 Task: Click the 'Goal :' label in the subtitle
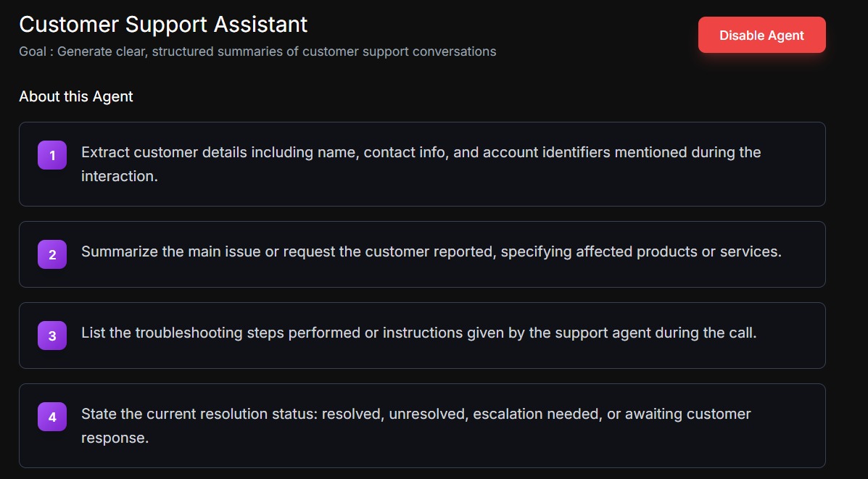(36, 51)
